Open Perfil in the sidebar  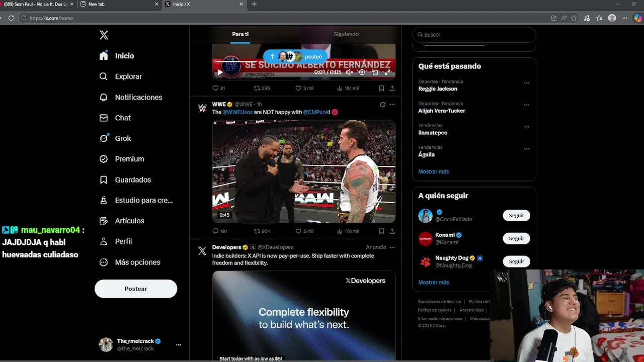116,241
